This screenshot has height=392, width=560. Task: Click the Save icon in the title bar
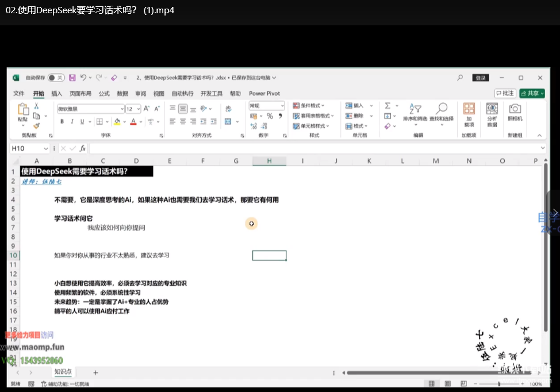pos(72,78)
